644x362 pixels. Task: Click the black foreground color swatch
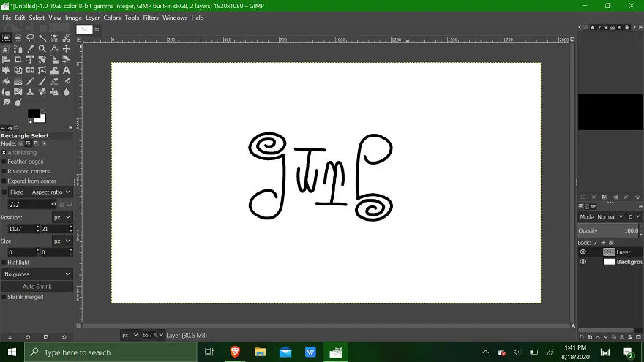(34, 113)
